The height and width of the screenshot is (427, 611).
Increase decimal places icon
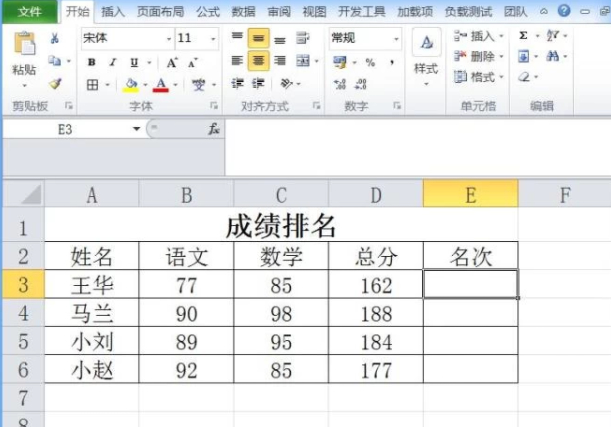340,84
